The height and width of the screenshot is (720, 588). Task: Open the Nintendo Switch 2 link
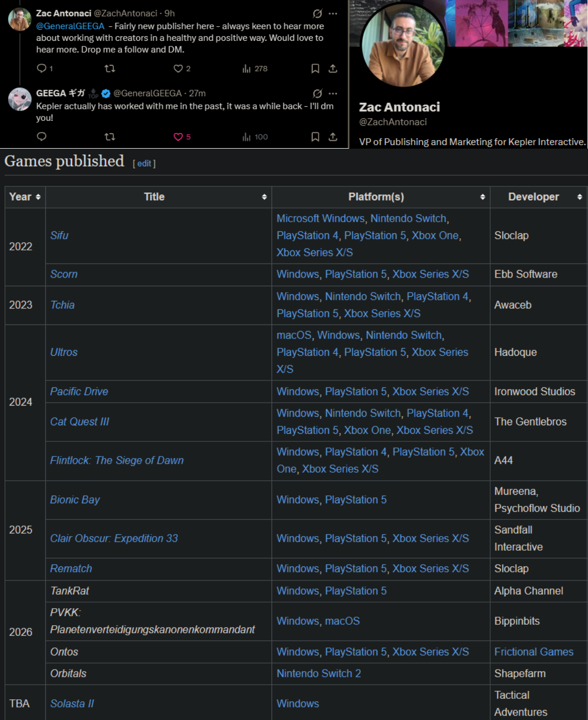click(318, 674)
